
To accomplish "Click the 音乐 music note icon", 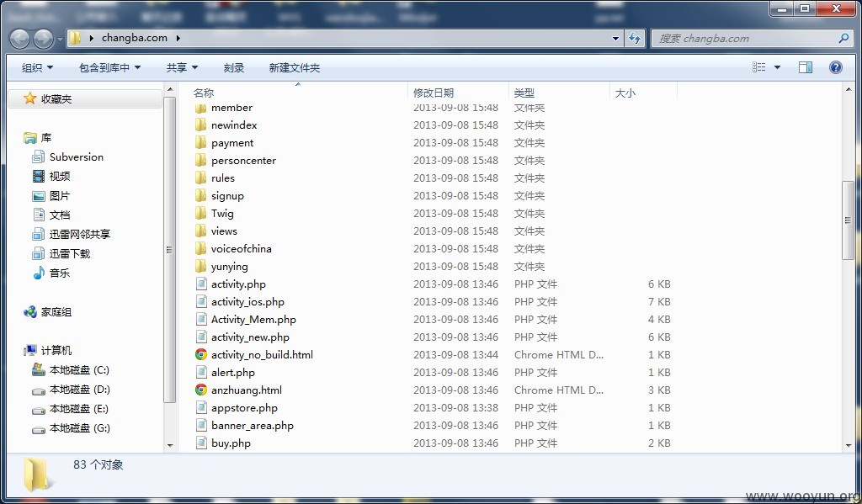I will coord(39,273).
